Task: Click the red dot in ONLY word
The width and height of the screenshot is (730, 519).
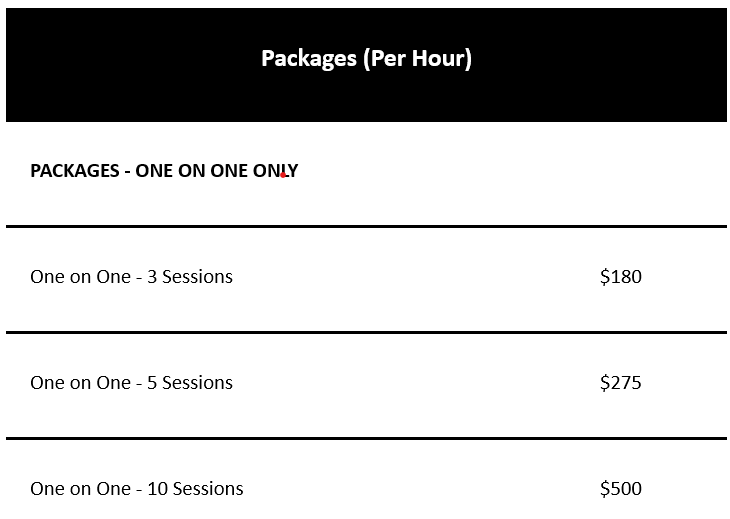Action: pos(283,175)
